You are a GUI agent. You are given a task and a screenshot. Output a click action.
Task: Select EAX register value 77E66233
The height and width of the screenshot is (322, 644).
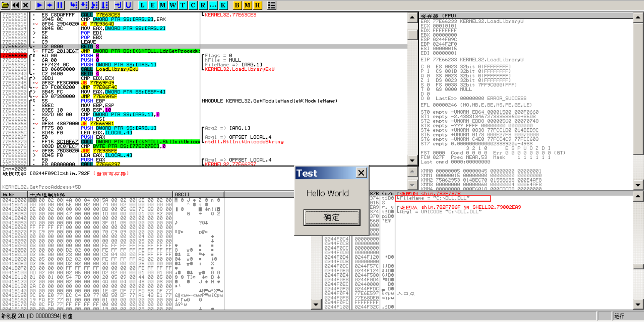445,21
